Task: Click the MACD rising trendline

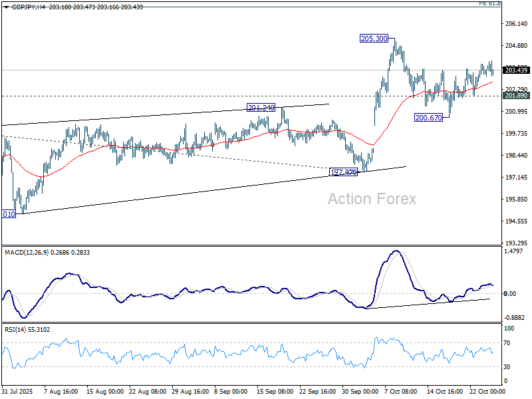Action: pos(426,303)
